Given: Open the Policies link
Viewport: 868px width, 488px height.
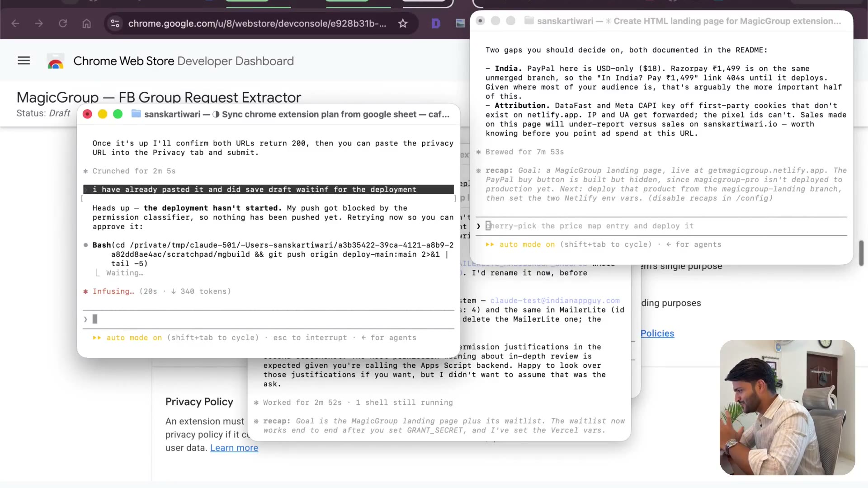Looking at the screenshot, I should pyautogui.click(x=657, y=333).
